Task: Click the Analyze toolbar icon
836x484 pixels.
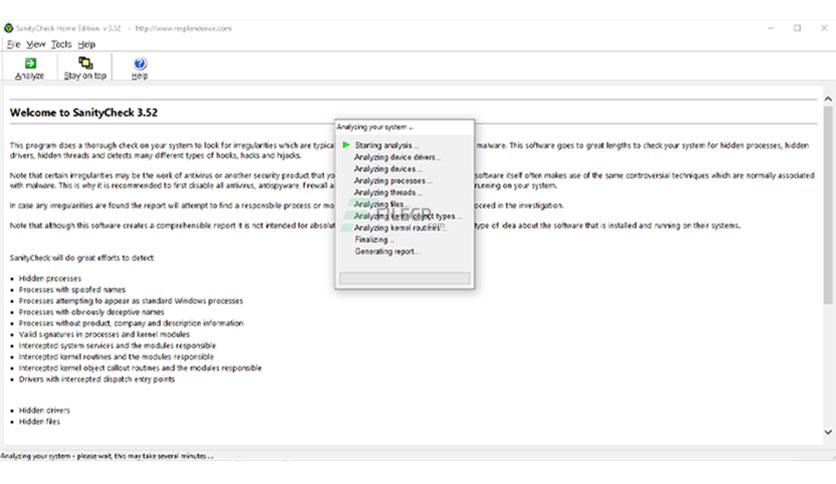Action: pyautogui.click(x=30, y=63)
